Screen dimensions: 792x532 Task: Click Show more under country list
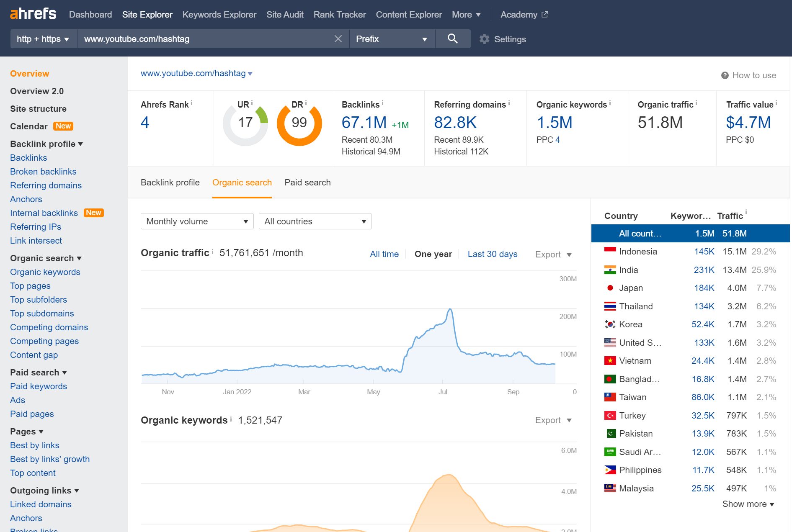(x=748, y=504)
